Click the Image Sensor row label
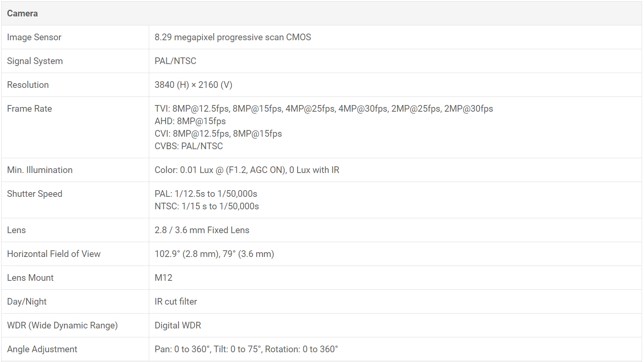Viewport: 644px width, 362px height. pos(34,37)
